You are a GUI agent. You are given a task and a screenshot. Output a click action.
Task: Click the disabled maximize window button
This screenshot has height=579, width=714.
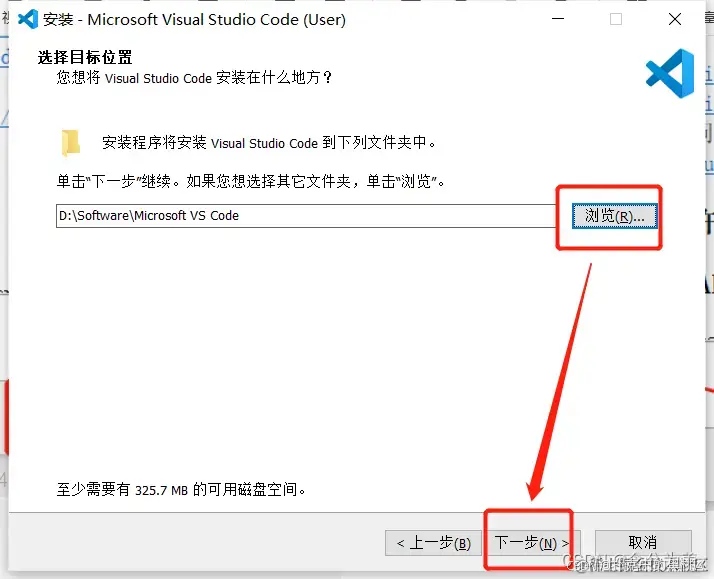(x=616, y=19)
